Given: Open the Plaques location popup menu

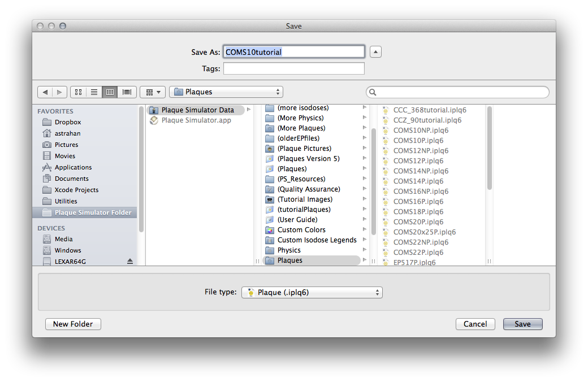Looking at the screenshot, I should [226, 92].
